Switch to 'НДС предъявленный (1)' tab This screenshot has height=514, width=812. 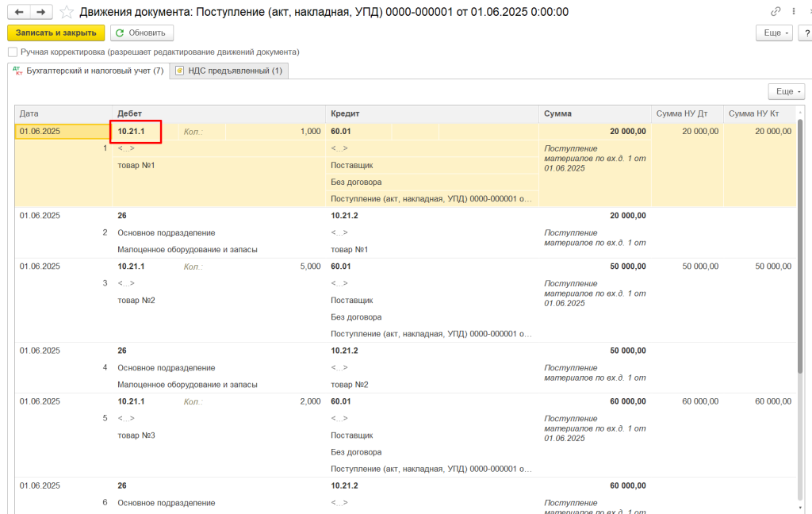click(229, 71)
